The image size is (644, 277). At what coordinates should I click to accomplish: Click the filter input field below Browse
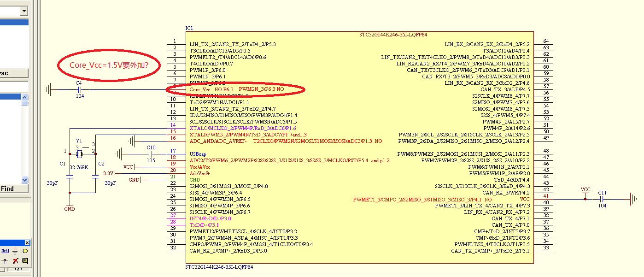point(14,86)
